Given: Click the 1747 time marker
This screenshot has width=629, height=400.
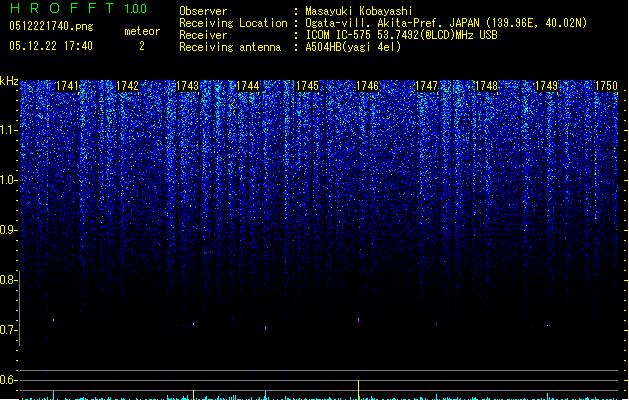Looking at the screenshot, I should click(x=426, y=86).
